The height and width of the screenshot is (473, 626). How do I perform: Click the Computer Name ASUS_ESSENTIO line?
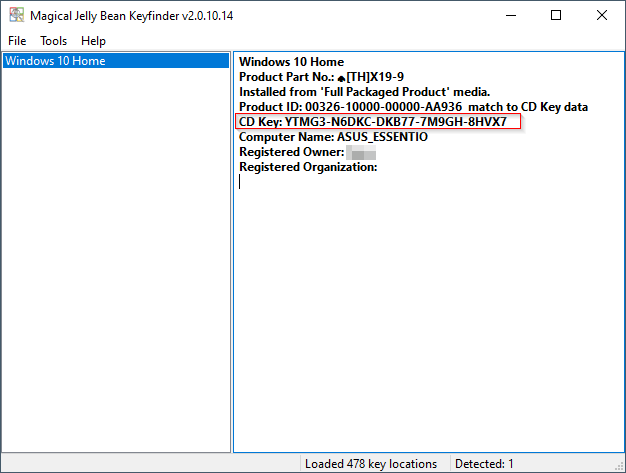[x=333, y=137]
